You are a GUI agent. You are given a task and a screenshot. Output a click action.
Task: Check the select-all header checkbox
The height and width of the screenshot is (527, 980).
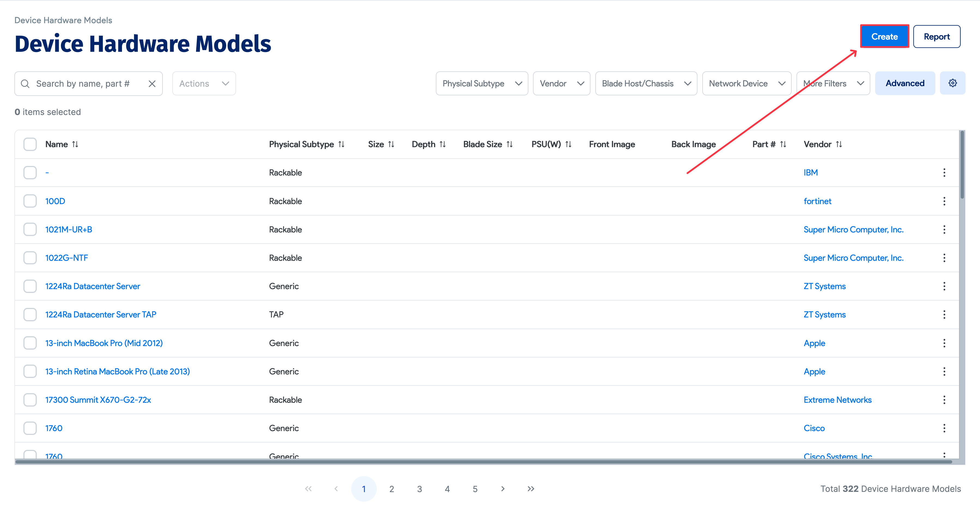click(30, 144)
